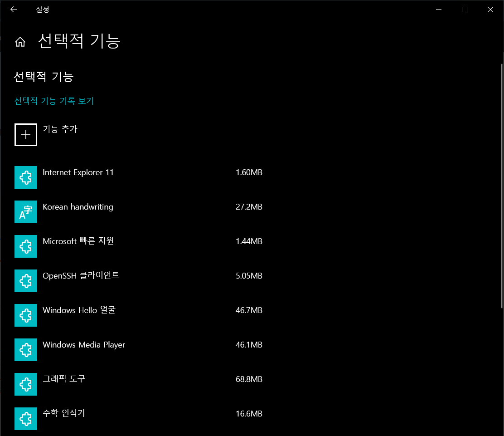Select the Internet Explorer 11 feature name
The image size is (504, 436).
(78, 172)
